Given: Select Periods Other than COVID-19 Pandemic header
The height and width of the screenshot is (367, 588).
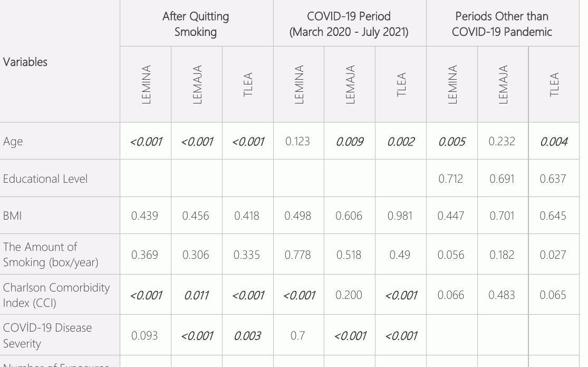Looking at the screenshot, I should [502, 24].
